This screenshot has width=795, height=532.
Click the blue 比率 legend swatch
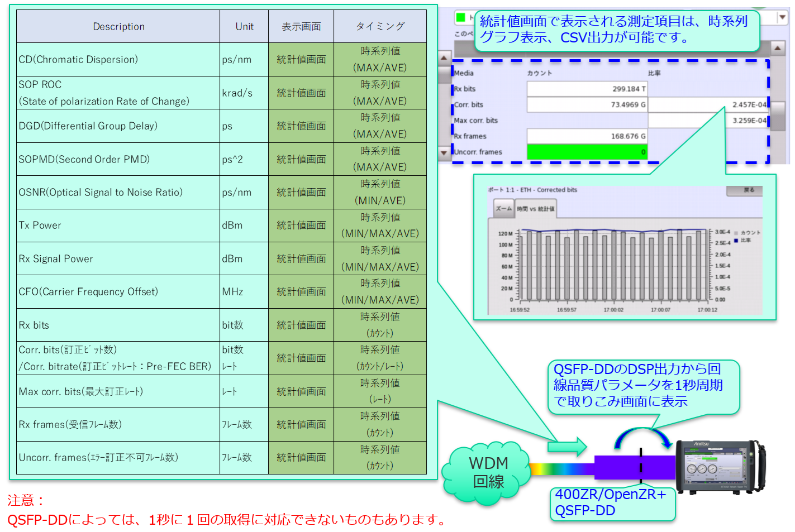click(736, 241)
